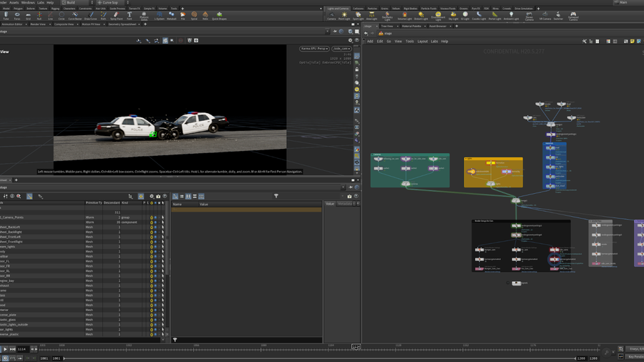This screenshot has height=362, width=644.
Task: Open the Karma XPU renderer dropdown
Action: 313,49
